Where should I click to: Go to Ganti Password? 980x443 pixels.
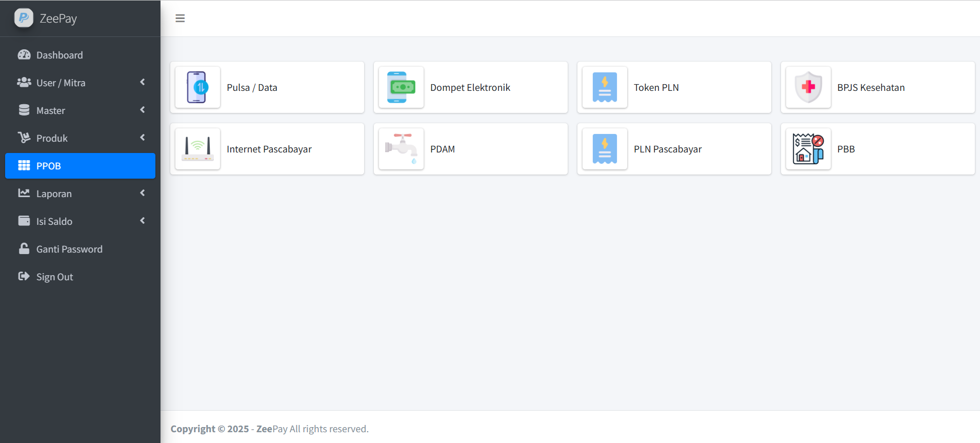tap(80, 249)
